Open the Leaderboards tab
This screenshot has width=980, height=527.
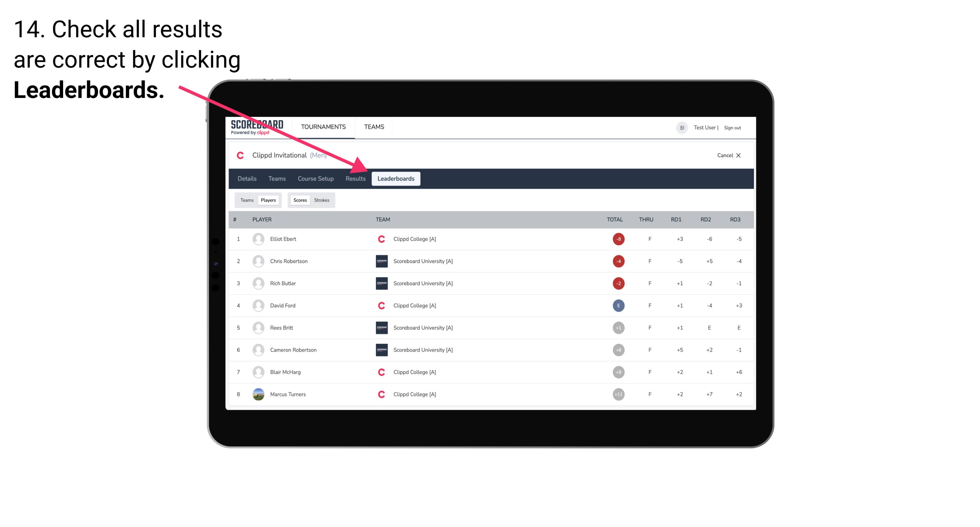click(396, 178)
